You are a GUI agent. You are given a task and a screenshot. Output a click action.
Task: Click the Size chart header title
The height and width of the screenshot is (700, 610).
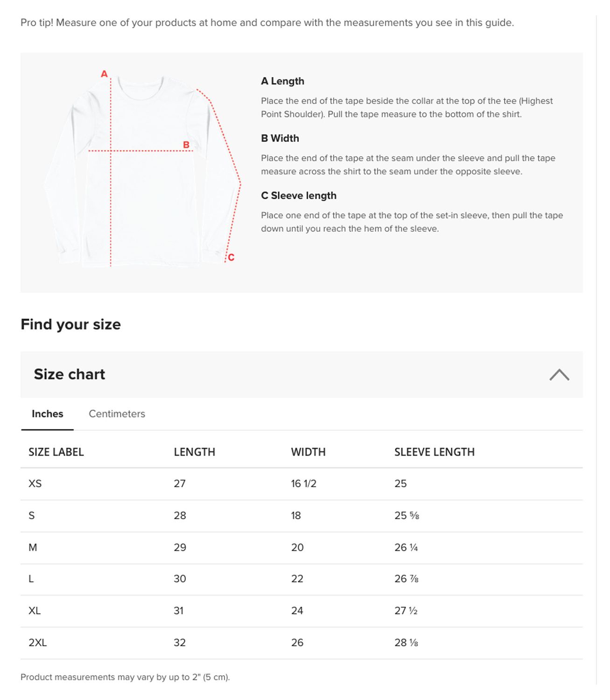(69, 374)
